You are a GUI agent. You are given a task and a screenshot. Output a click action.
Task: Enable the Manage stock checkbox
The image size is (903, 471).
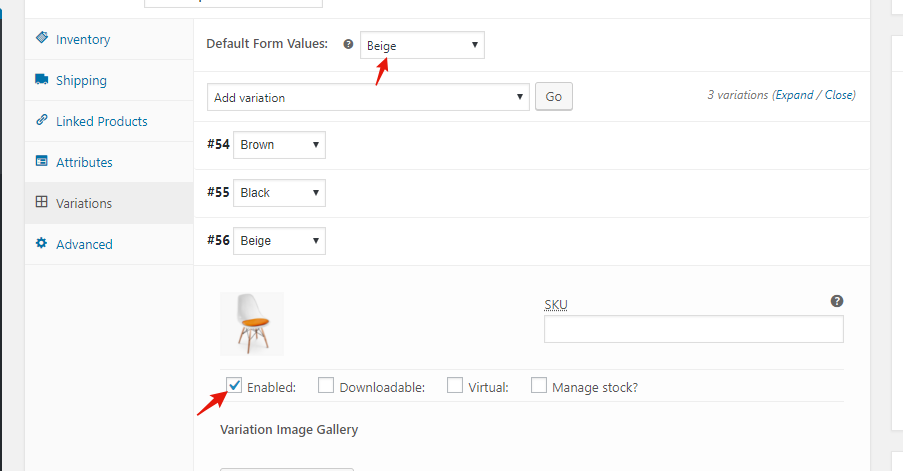pos(539,385)
